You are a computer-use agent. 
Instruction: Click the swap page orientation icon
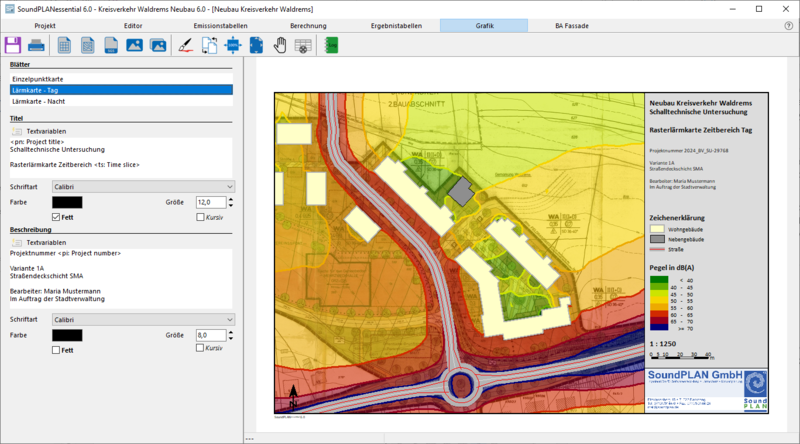click(210, 45)
